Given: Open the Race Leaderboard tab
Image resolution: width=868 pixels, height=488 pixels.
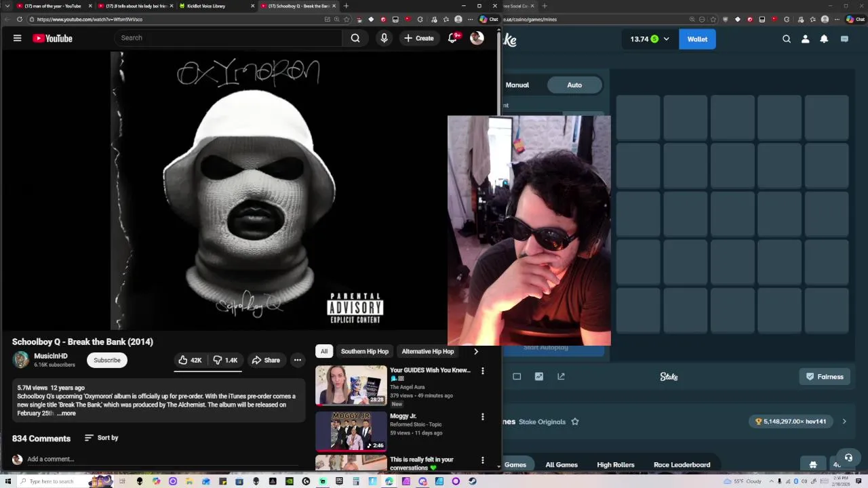Looking at the screenshot, I should 682,465.
